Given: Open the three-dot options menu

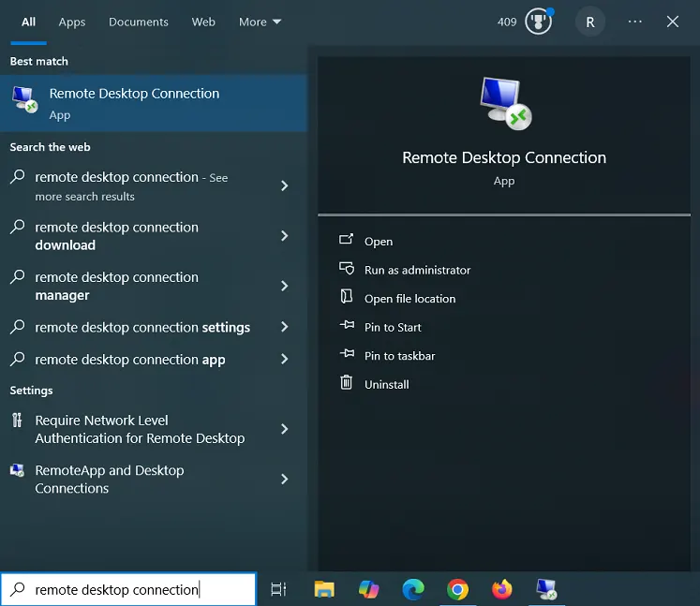Looking at the screenshot, I should (x=634, y=22).
